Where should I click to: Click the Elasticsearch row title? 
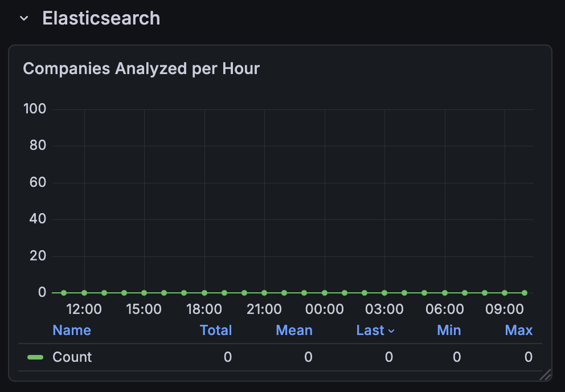coord(101,18)
